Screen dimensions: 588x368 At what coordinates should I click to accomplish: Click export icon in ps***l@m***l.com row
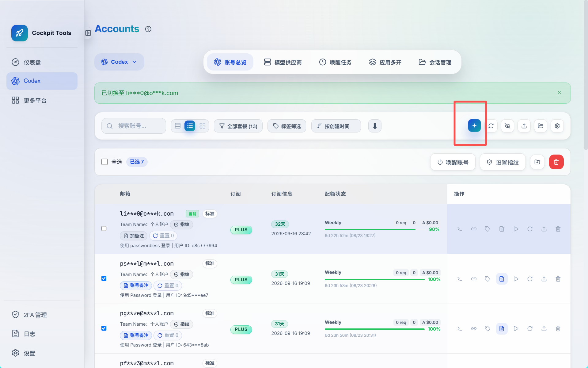(544, 279)
